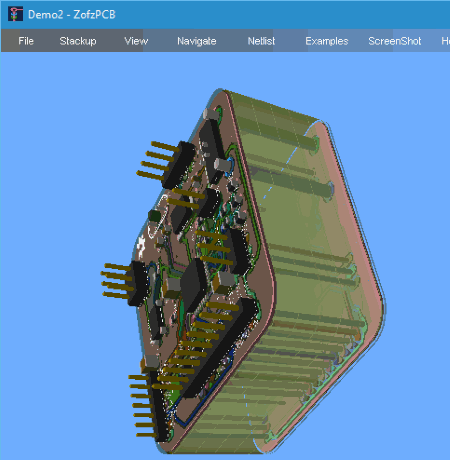This screenshot has height=460, width=450.
Task: Open the View menu
Action: coord(136,41)
